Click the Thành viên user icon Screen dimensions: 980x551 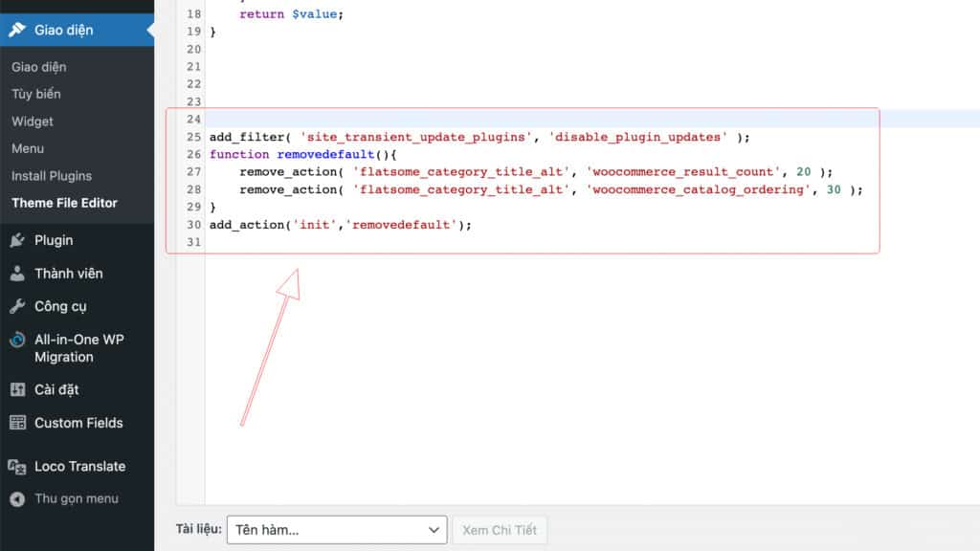[17, 274]
